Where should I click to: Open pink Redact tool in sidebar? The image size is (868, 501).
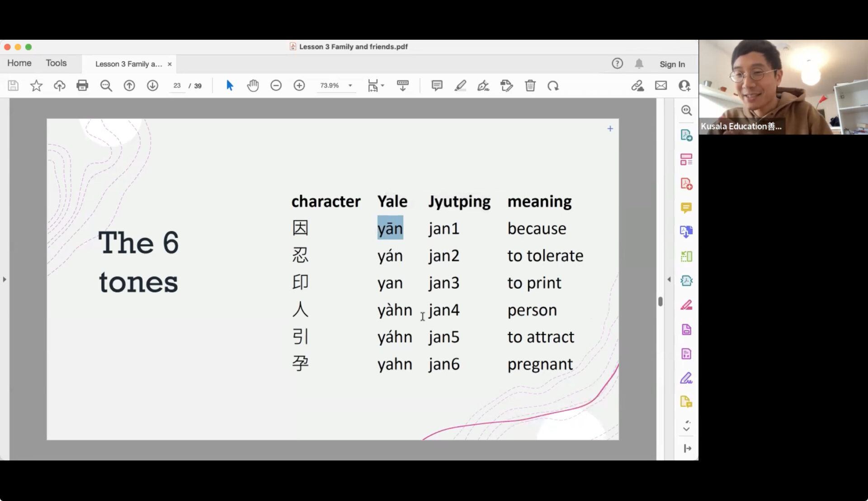pyautogui.click(x=686, y=305)
